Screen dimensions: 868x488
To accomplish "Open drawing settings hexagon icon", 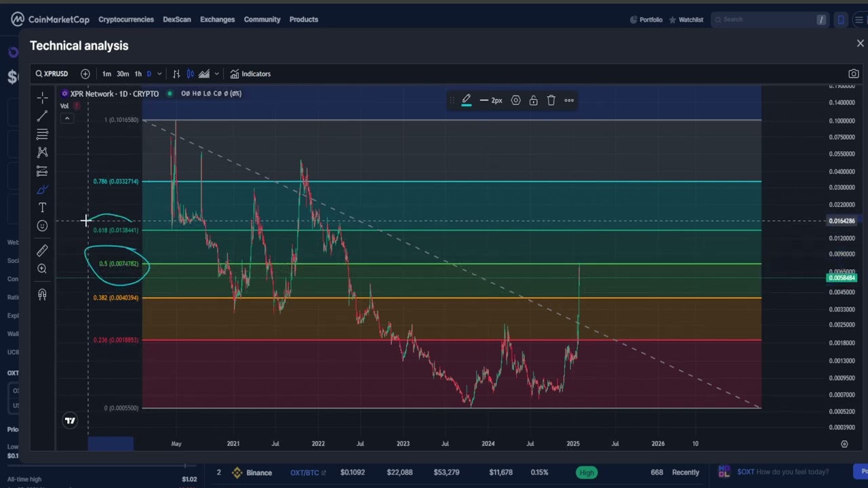I will pos(515,100).
